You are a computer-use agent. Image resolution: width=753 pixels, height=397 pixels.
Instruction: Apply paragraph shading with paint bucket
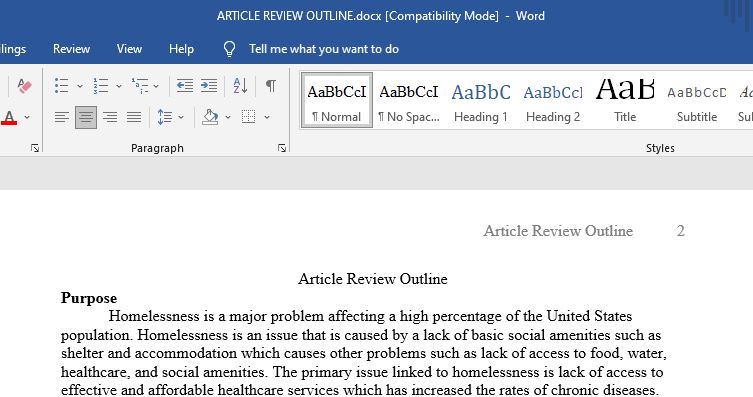(210, 117)
